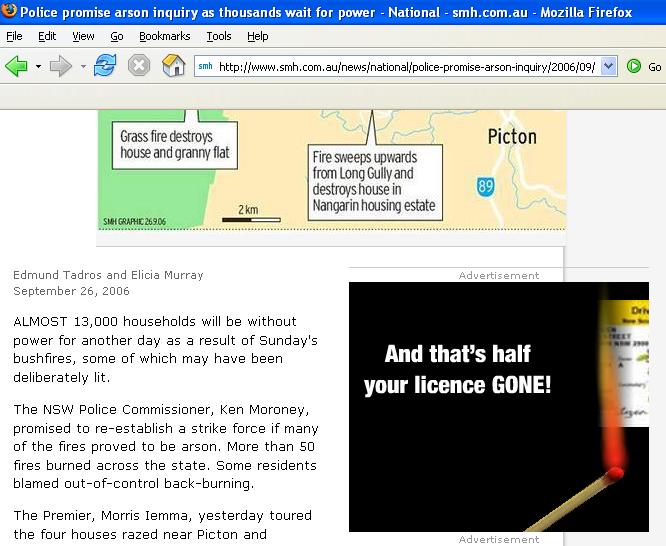Open the Forward history dropdown arrow
Image resolution: width=666 pixels, height=546 pixels.
[82, 67]
